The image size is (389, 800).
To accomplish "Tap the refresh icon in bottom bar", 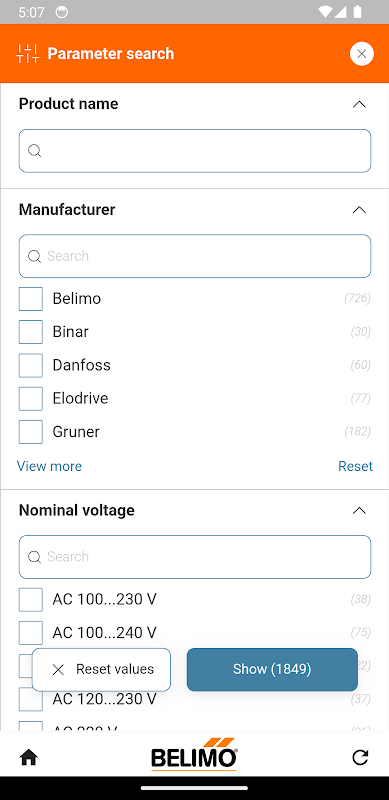I will [360, 758].
